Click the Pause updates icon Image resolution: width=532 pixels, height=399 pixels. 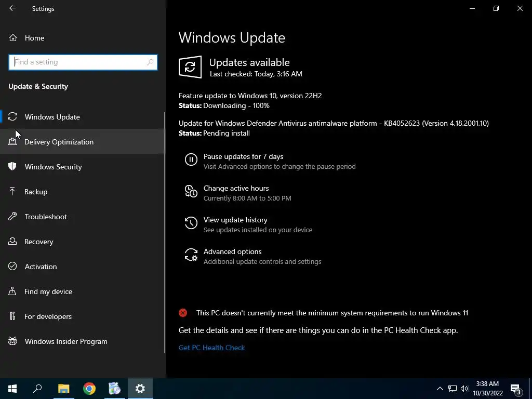click(191, 159)
